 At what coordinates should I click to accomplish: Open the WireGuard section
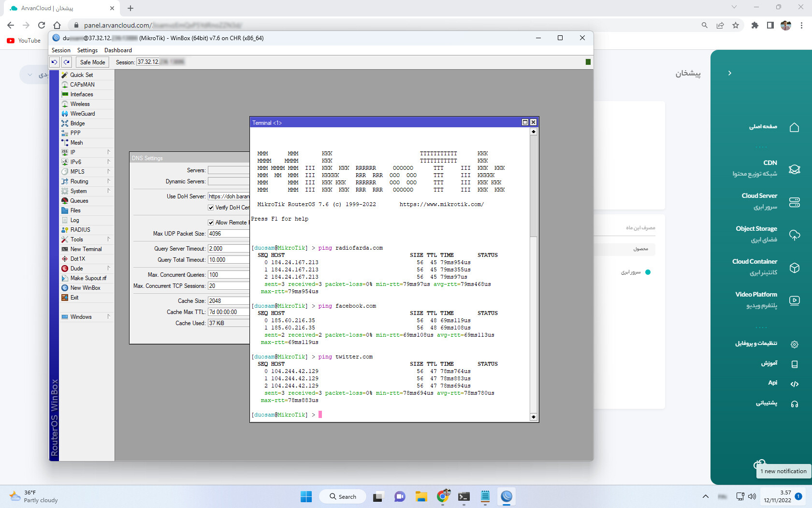83,114
